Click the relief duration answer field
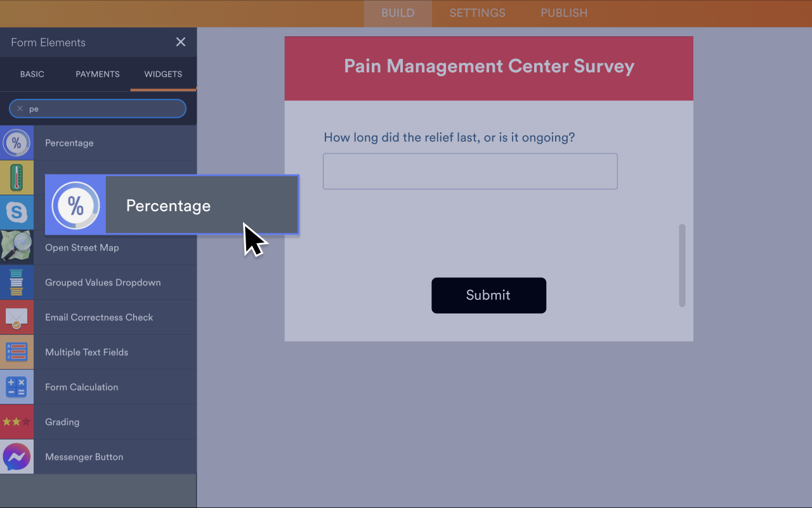 469,171
